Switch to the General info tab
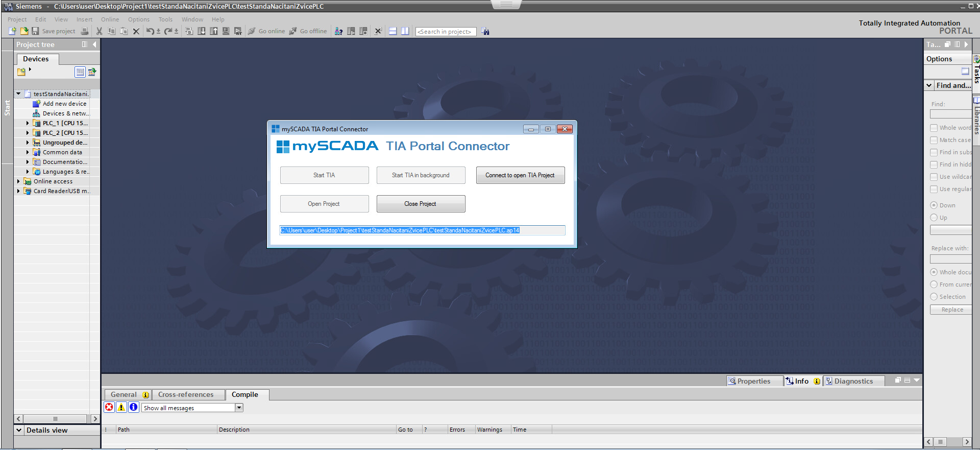 click(128, 394)
